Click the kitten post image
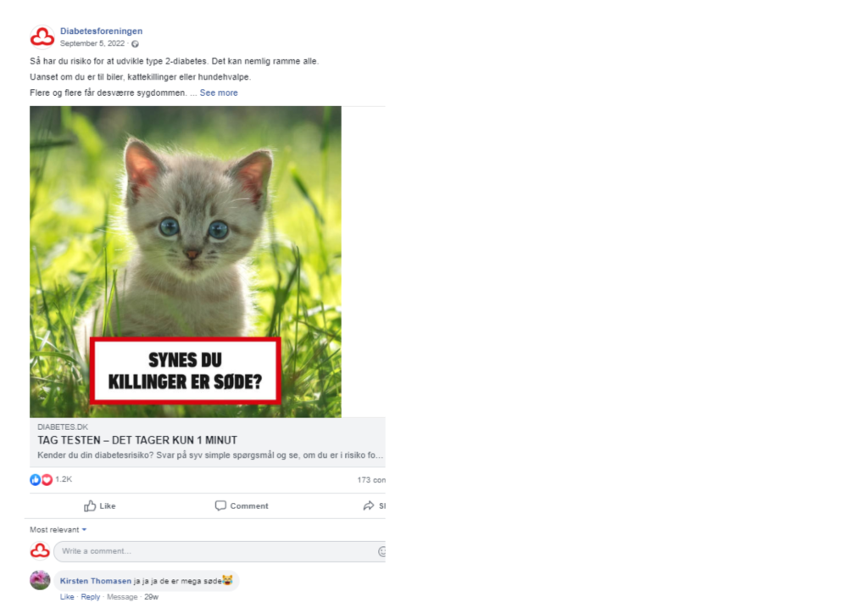Viewport: 868px width, 614px height. [x=186, y=261]
